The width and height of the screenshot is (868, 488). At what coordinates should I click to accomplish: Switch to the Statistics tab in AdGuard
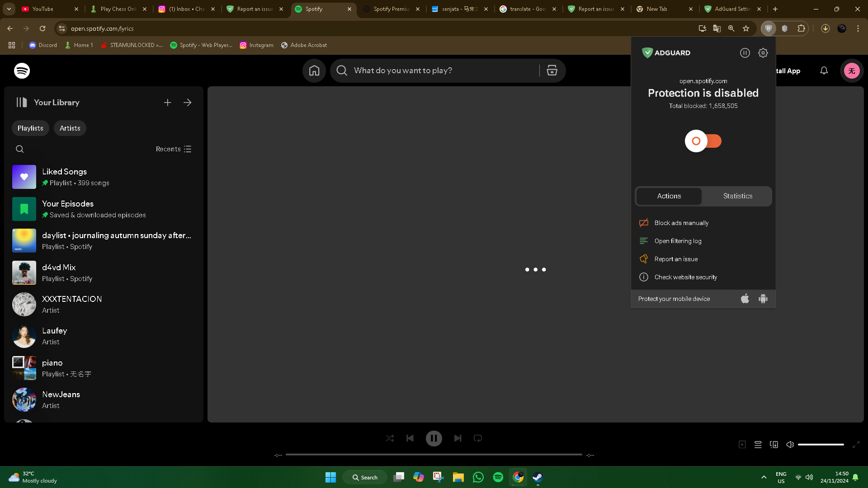[x=737, y=196]
